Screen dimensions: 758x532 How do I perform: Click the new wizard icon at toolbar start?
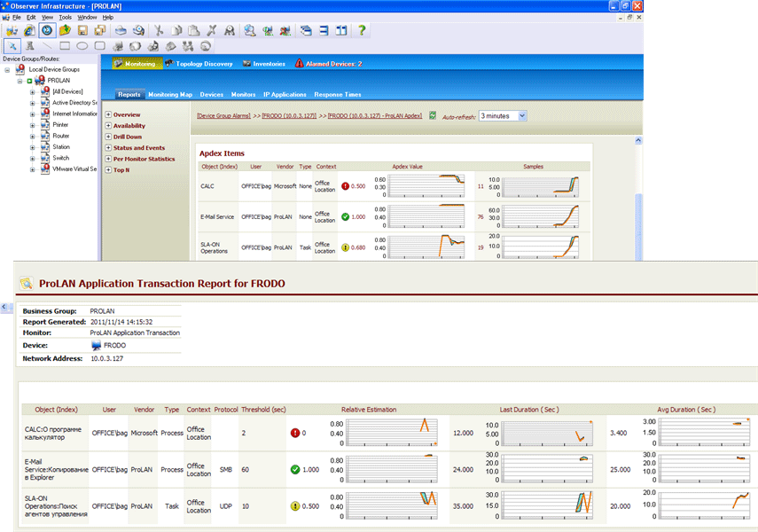tap(12, 30)
